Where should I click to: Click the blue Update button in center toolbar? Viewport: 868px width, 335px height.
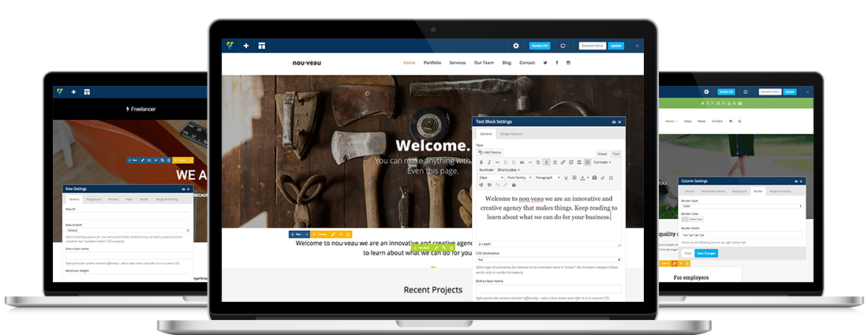[615, 47]
